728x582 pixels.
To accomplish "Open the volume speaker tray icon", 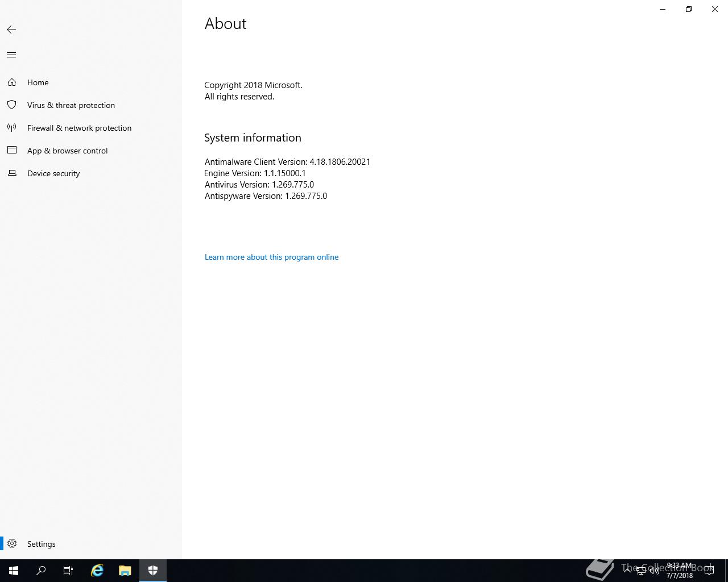I will tap(655, 571).
